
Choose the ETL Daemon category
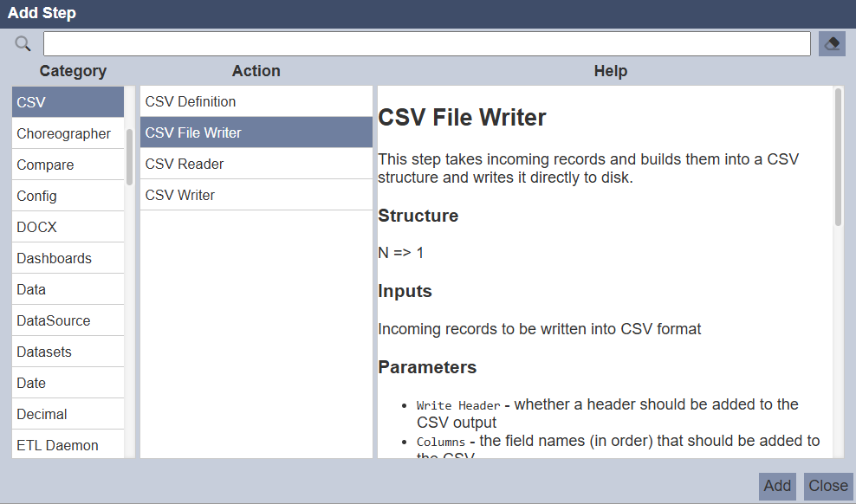57,445
